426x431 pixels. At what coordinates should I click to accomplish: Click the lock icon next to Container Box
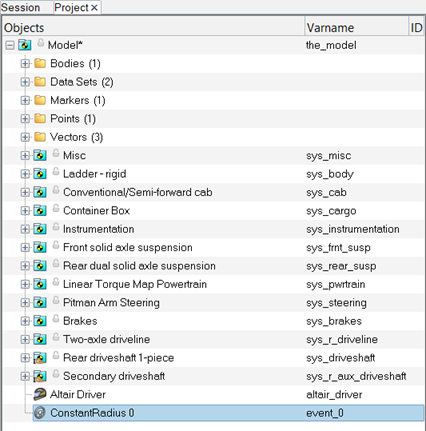[56, 209]
